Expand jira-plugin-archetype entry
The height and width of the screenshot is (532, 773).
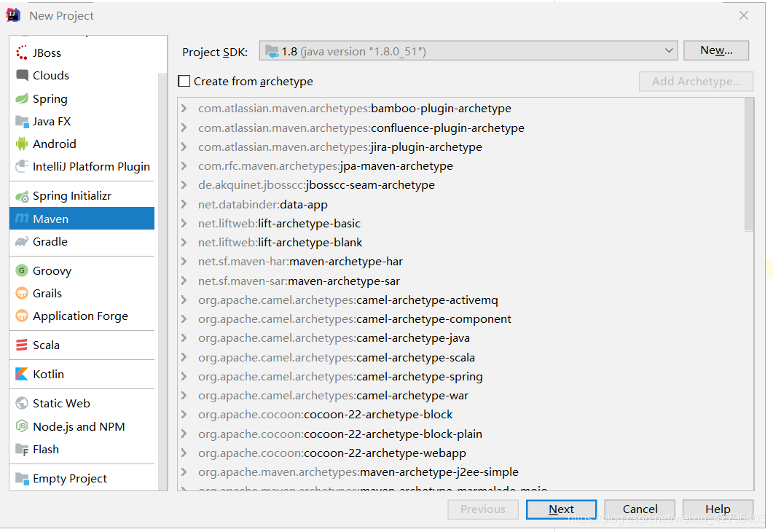click(184, 146)
